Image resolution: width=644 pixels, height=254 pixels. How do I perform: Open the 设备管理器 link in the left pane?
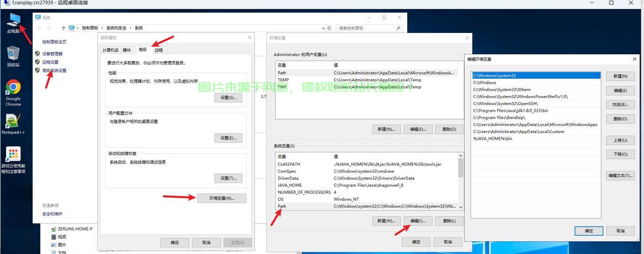pyautogui.click(x=52, y=54)
